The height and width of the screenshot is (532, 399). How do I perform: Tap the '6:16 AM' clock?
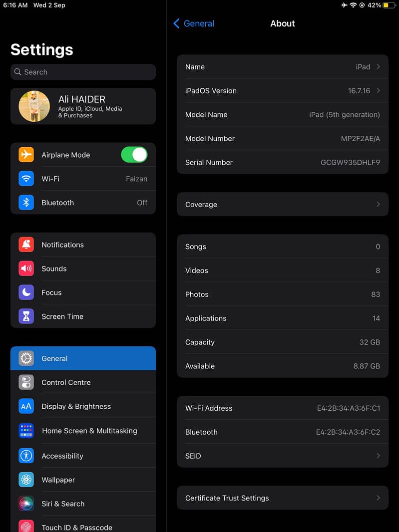point(15,5)
